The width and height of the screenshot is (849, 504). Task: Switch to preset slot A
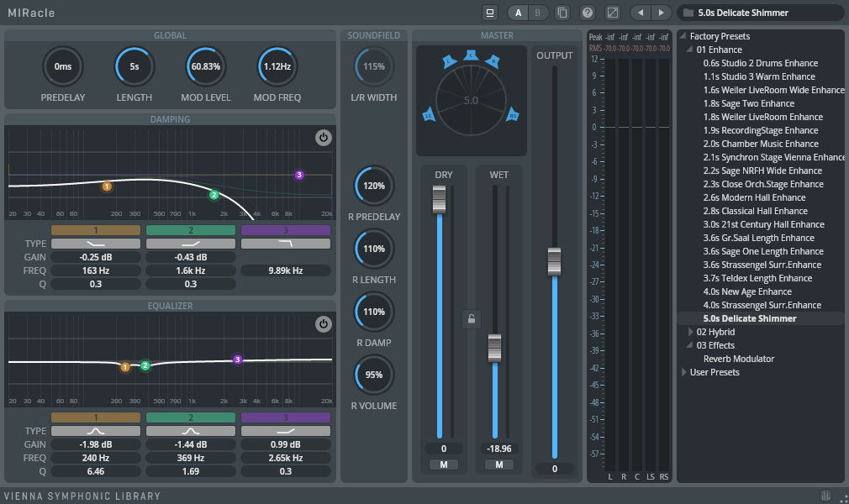coord(518,13)
